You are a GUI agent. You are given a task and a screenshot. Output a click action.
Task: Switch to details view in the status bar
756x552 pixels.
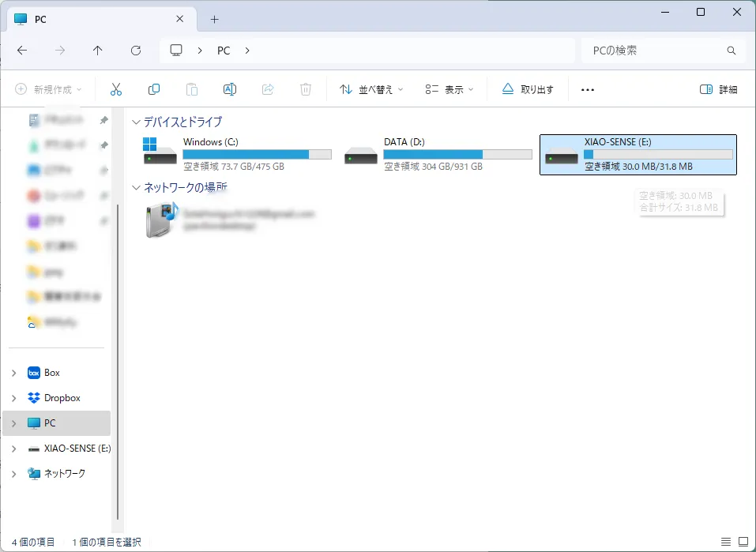[726, 542]
